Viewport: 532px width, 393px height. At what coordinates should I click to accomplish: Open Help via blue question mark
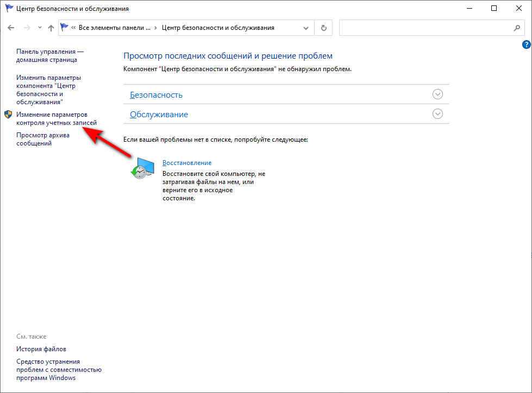pos(525,45)
